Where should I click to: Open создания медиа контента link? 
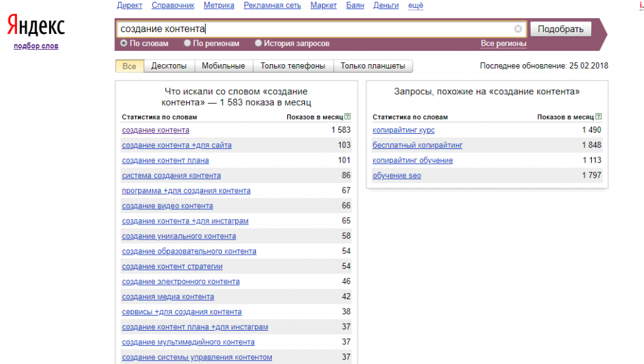tap(168, 297)
